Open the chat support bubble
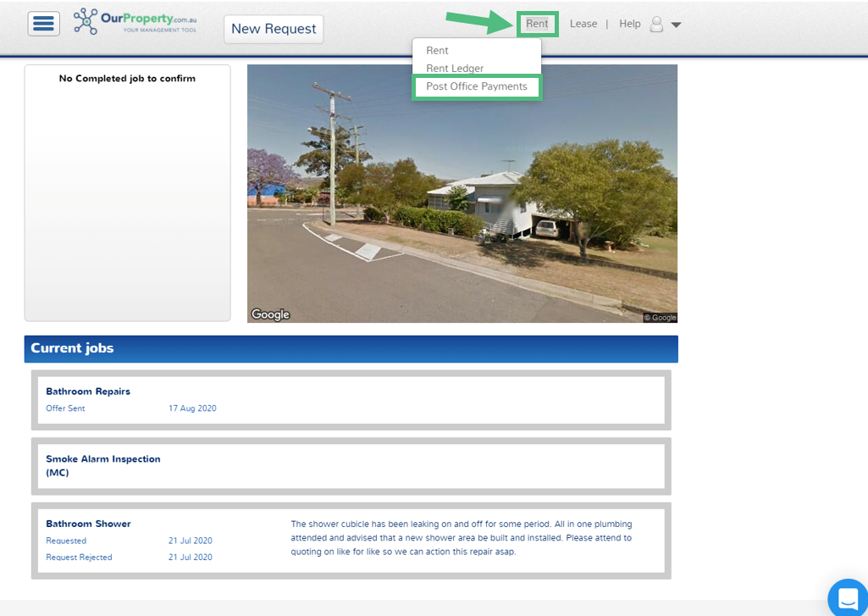The image size is (868, 616). [848, 597]
